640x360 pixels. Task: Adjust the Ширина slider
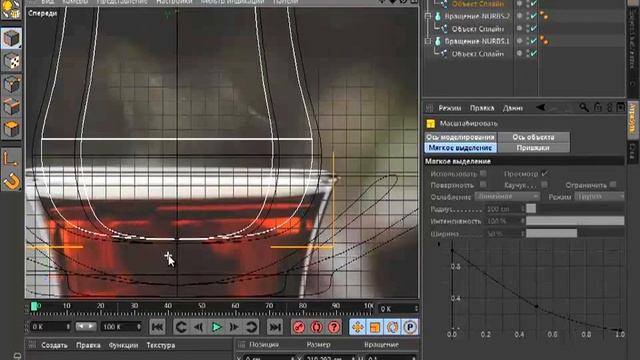pos(575,234)
